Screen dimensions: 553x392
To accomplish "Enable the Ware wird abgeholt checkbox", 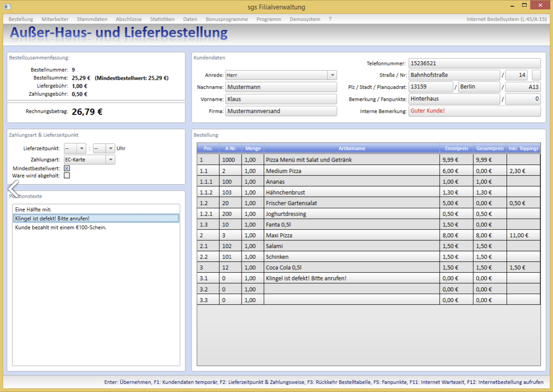I will pyautogui.click(x=67, y=176).
